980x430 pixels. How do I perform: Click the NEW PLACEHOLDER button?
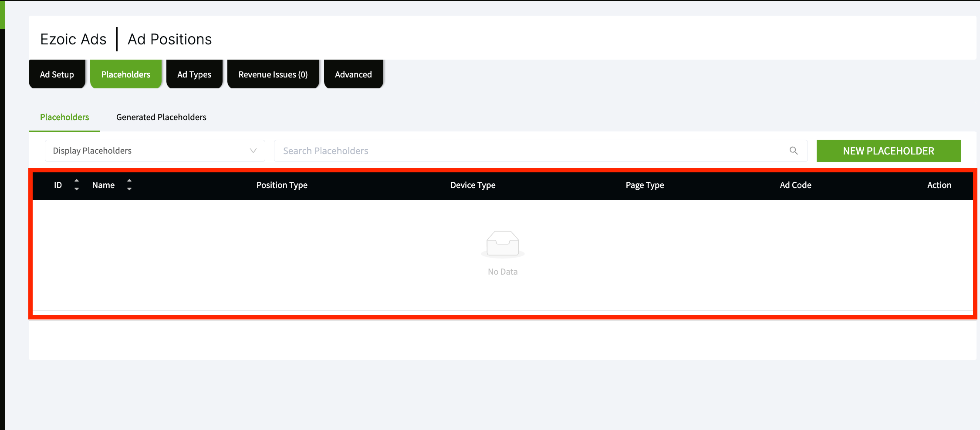pyautogui.click(x=889, y=151)
